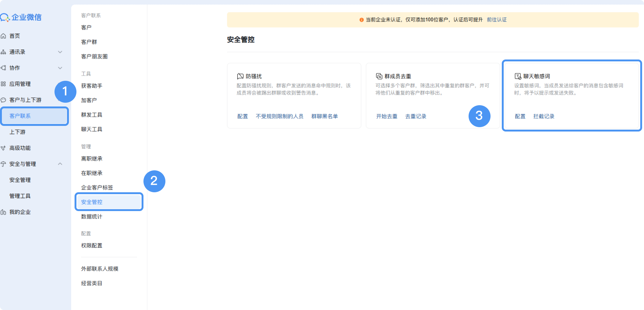Viewport: 644px width, 310px height.
Task: Open 在职继承 menu item
Action: point(92,173)
